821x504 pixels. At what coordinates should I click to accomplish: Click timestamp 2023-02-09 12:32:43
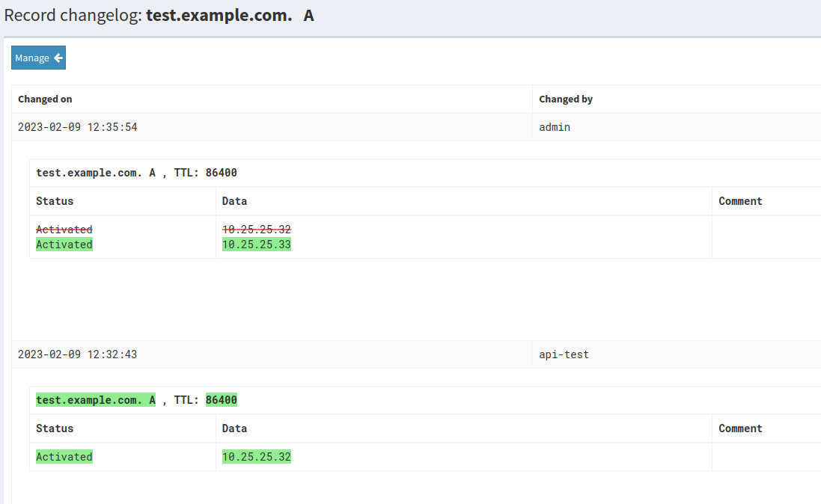pyautogui.click(x=77, y=354)
